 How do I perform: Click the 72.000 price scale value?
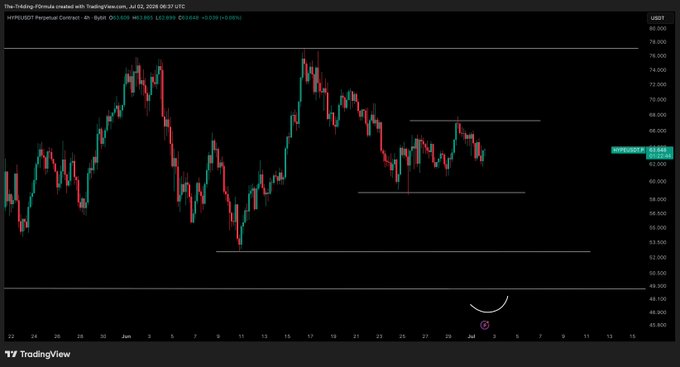click(x=657, y=84)
